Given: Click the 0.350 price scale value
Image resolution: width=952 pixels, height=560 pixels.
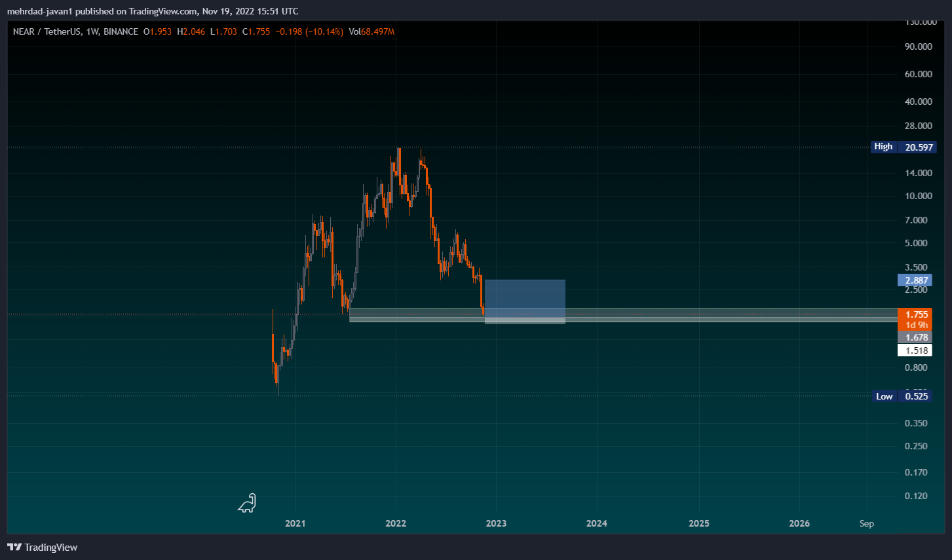Looking at the screenshot, I should point(917,423).
